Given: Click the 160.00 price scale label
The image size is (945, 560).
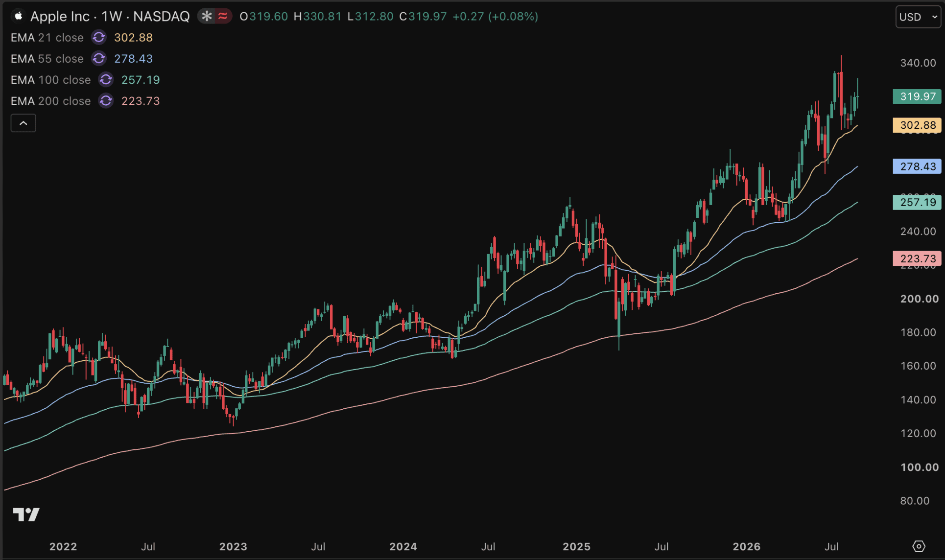Looking at the screenshot, I should pos(918,366).
